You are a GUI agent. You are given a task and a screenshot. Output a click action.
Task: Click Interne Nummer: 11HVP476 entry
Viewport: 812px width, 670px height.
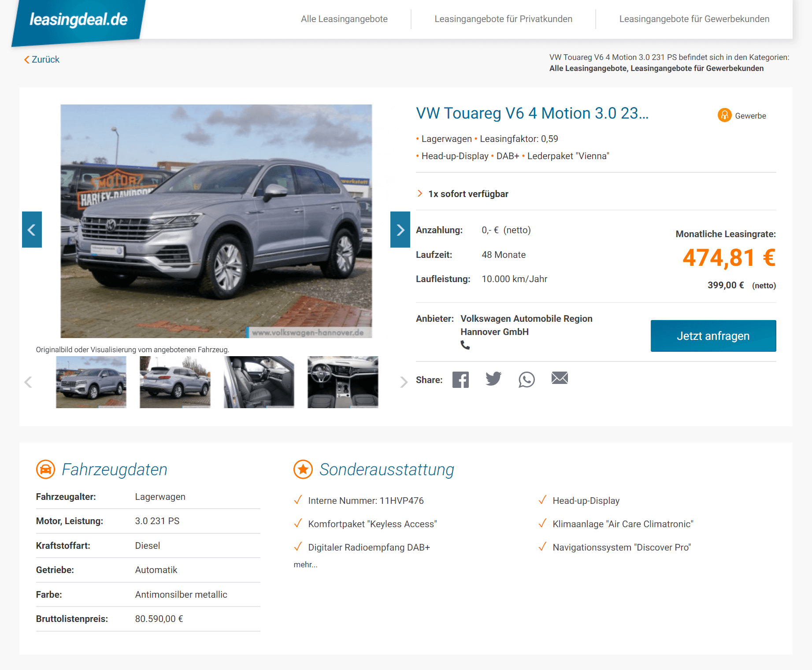(366, 501)
